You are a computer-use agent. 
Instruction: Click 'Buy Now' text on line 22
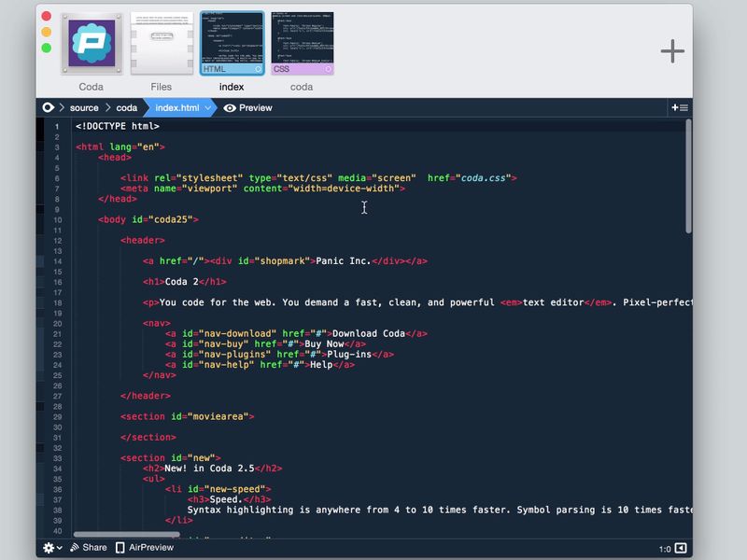point(324,344)
